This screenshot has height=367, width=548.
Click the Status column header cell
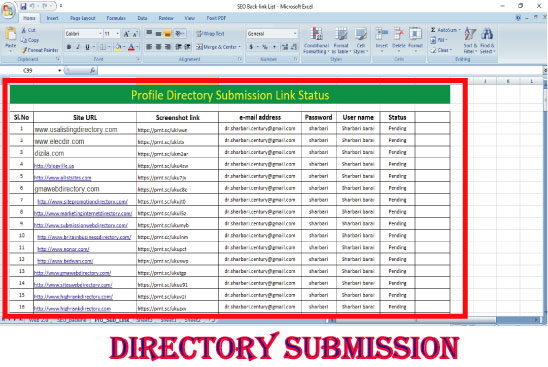pos(397,117)
